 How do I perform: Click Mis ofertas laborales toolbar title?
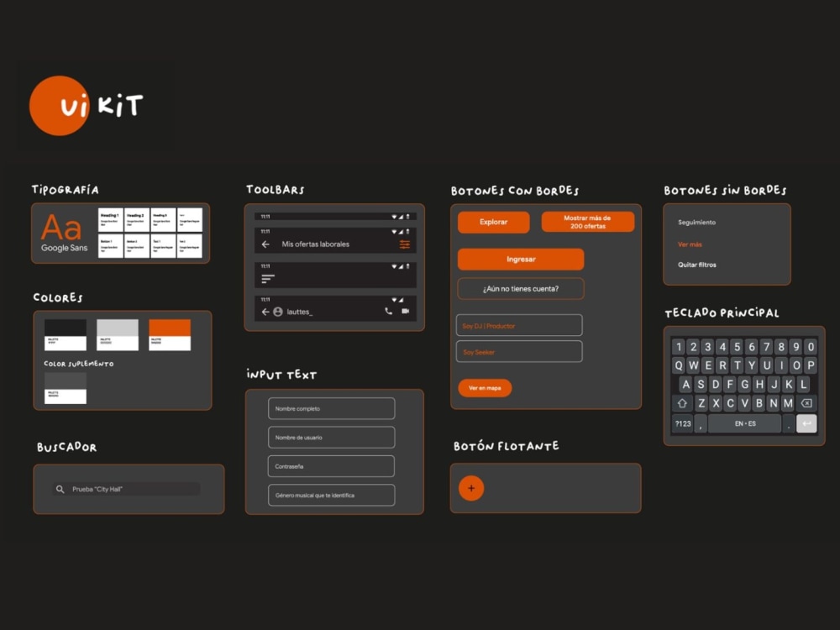tap(316, 244)
